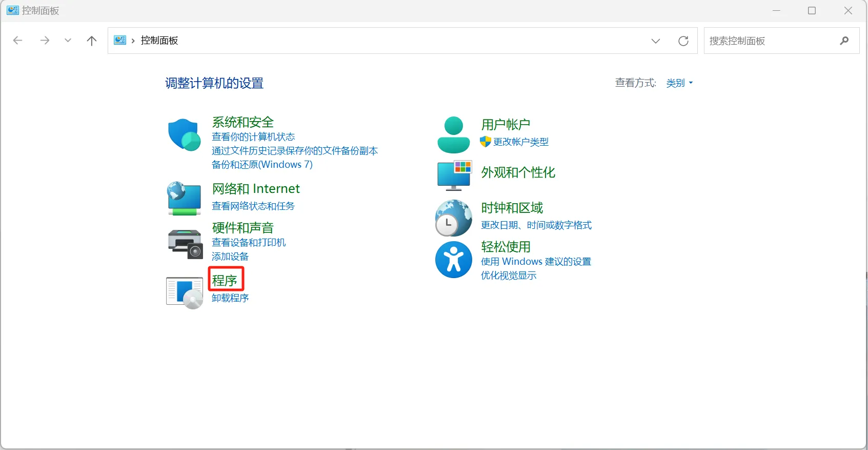Click the 添加设备 link
Image resolution: width=868 pixels, height=450 pixels.
point(230,257)
